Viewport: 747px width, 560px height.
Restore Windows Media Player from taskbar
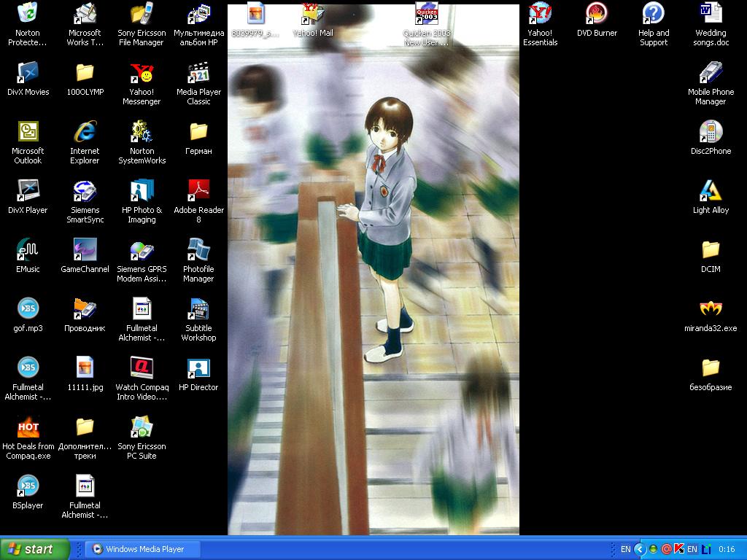pyautogui.click(x=142, y=549)
